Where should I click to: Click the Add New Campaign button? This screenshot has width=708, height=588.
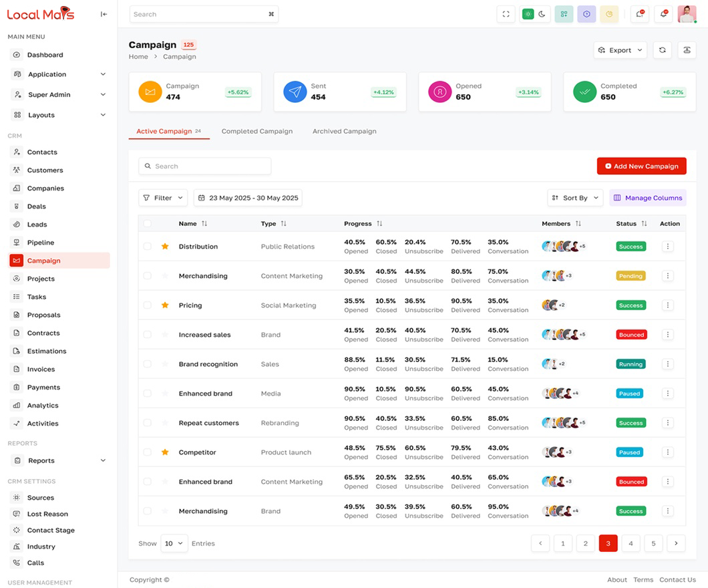(x=641, y=166)
